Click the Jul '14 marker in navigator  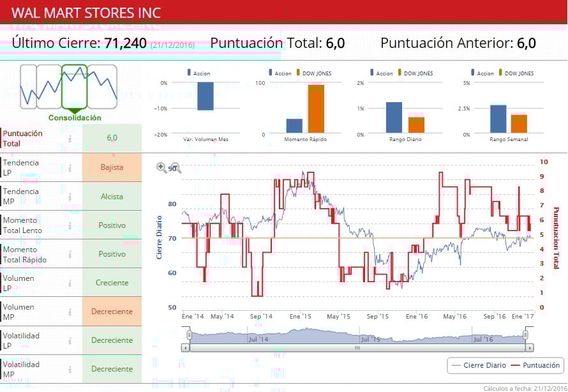(x=258, y=339)
